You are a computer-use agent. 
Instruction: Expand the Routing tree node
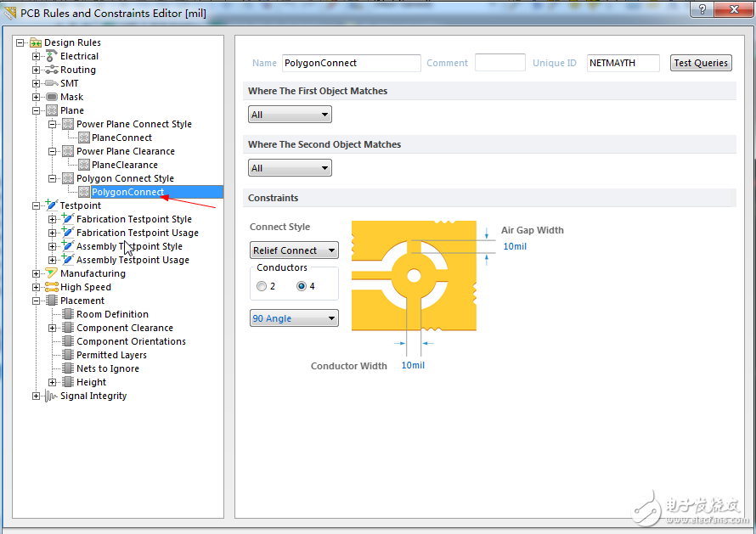tap(37, 70)
